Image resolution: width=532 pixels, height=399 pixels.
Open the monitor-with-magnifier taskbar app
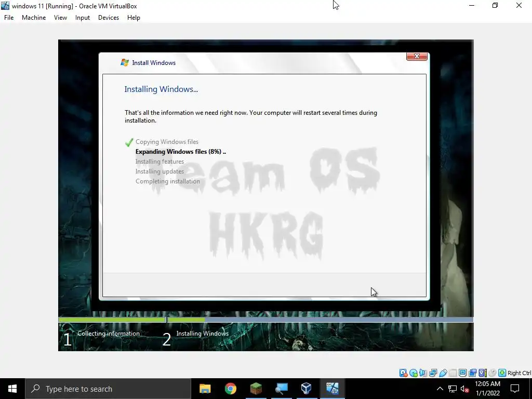pos(281,389)
